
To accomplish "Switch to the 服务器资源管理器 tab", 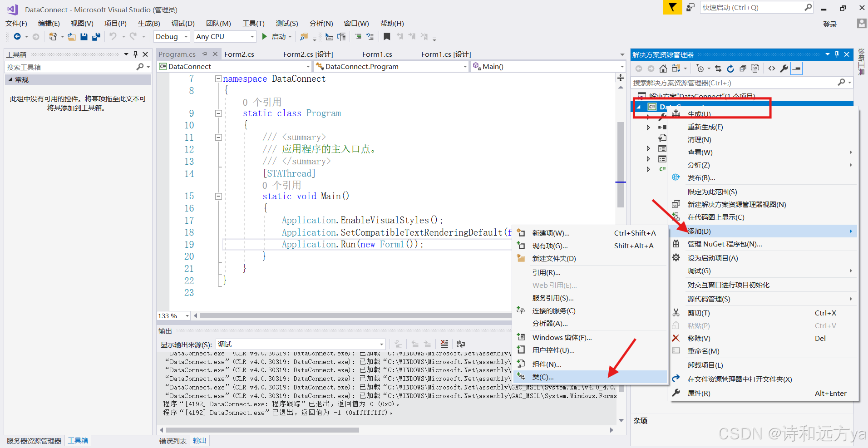I will click(34, 441).
